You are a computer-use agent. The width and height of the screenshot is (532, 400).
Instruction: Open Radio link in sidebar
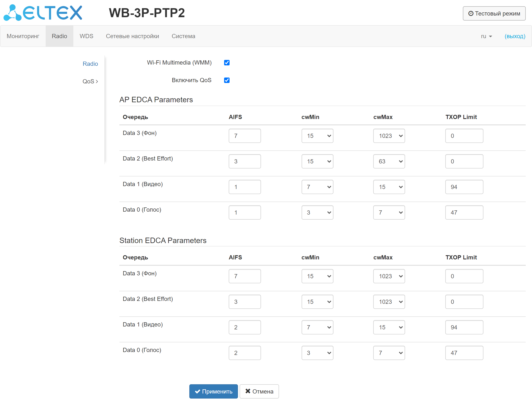pos(90,64)
